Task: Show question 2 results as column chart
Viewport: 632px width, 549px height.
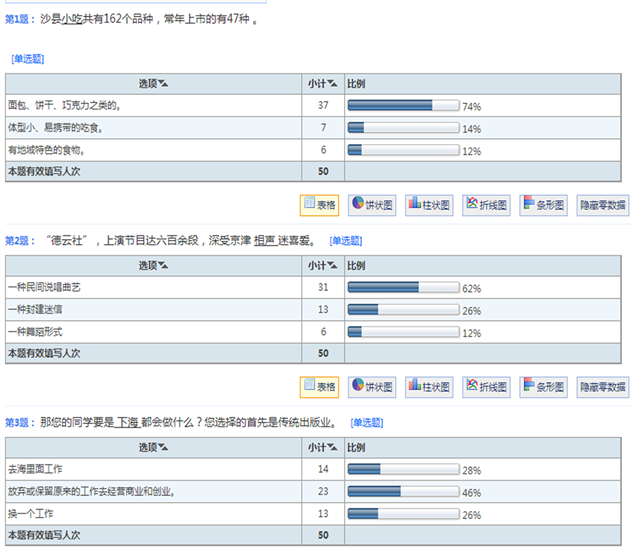Action: tap(430, 387)
